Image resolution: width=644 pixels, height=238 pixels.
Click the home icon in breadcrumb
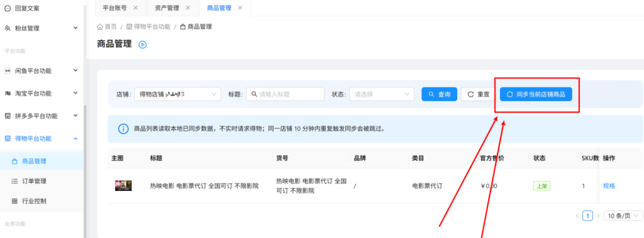100,26
